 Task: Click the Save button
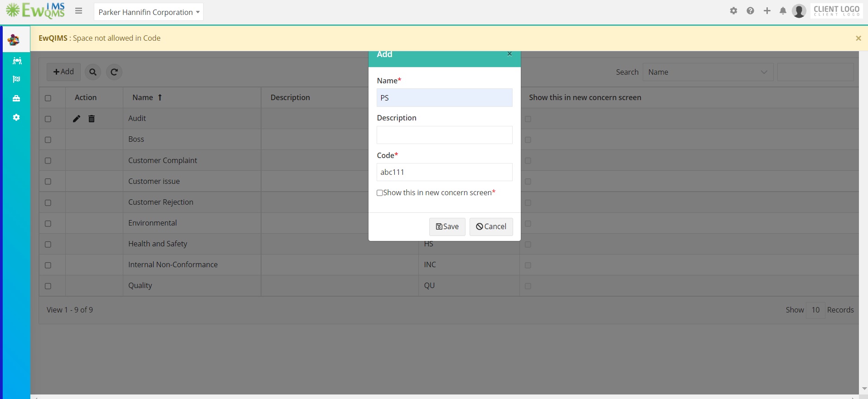(447, 227)
